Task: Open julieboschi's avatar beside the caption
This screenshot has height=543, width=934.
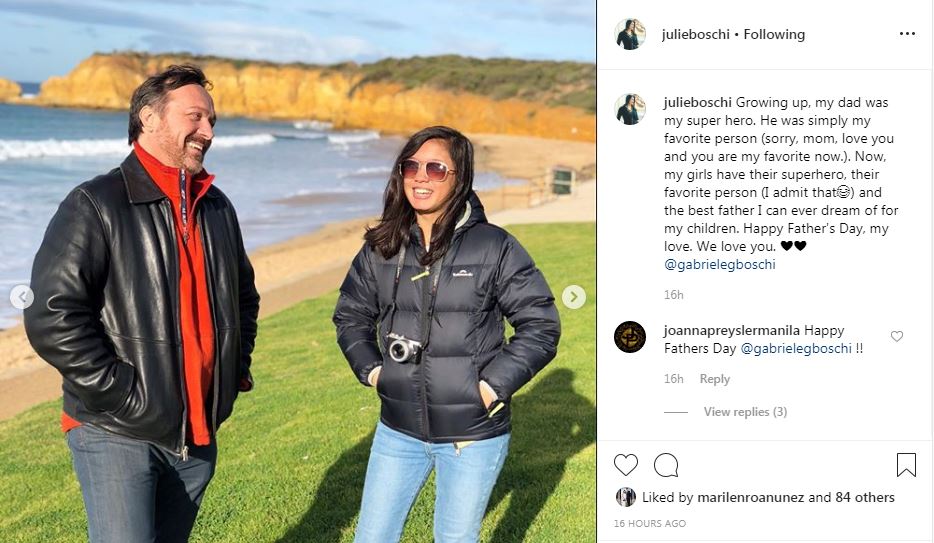Action: [x=630, y=109]
